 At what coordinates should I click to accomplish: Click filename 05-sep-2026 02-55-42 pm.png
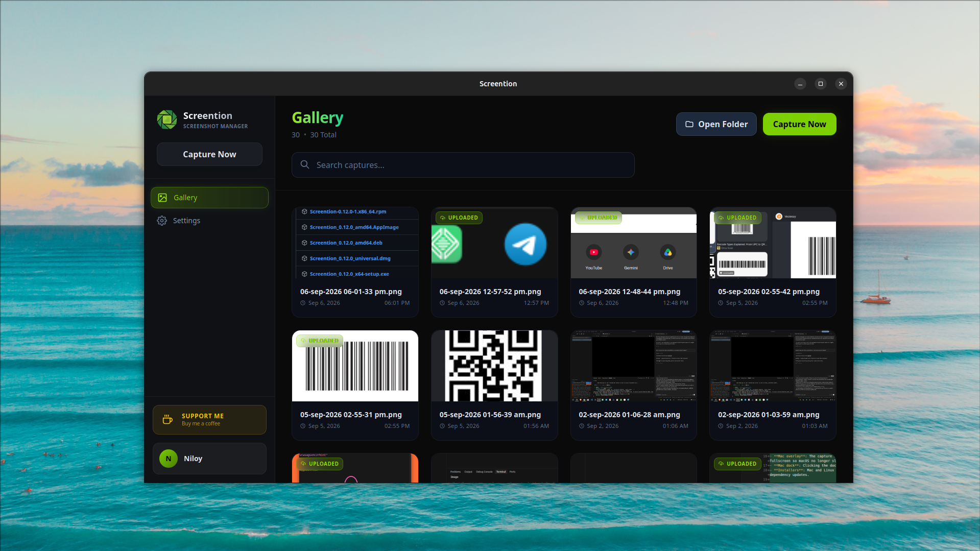click(769, 292)
